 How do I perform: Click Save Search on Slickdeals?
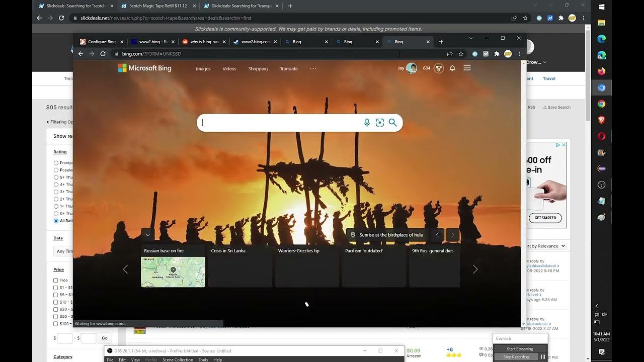pos(556,107)
